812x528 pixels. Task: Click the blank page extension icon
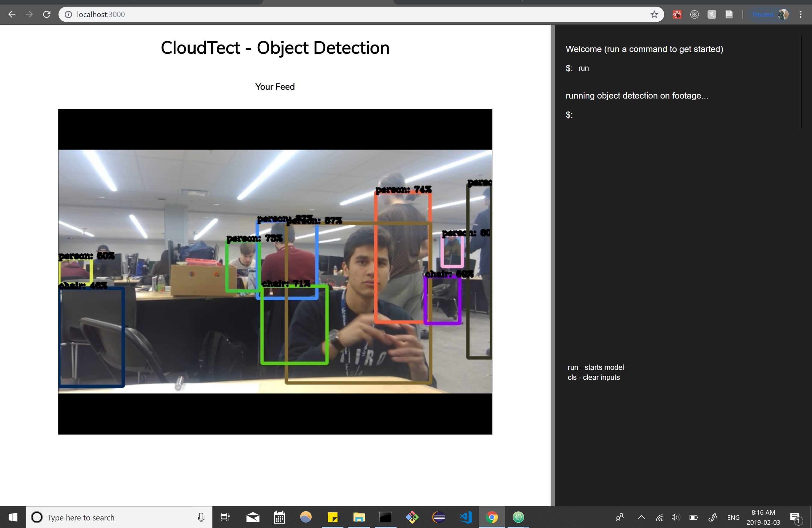point(729,14)
